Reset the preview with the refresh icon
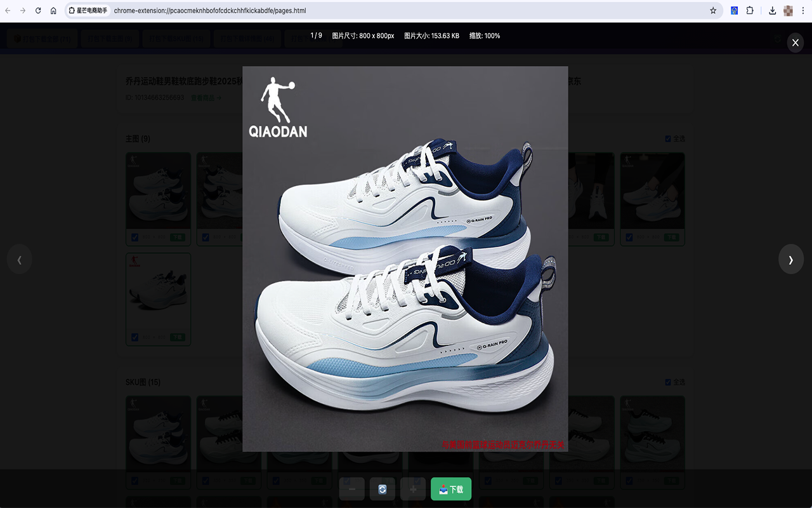812x508 pixels. click(383, 489)
